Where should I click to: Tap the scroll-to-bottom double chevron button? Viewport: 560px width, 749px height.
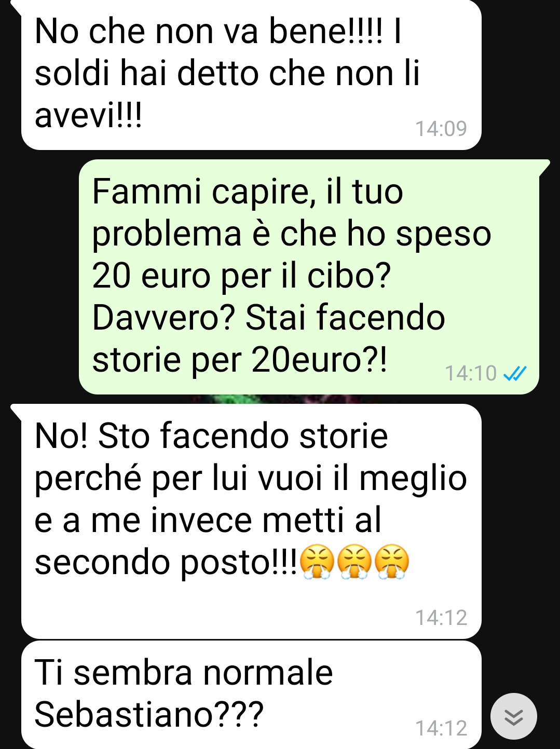(x=513, y=716)
